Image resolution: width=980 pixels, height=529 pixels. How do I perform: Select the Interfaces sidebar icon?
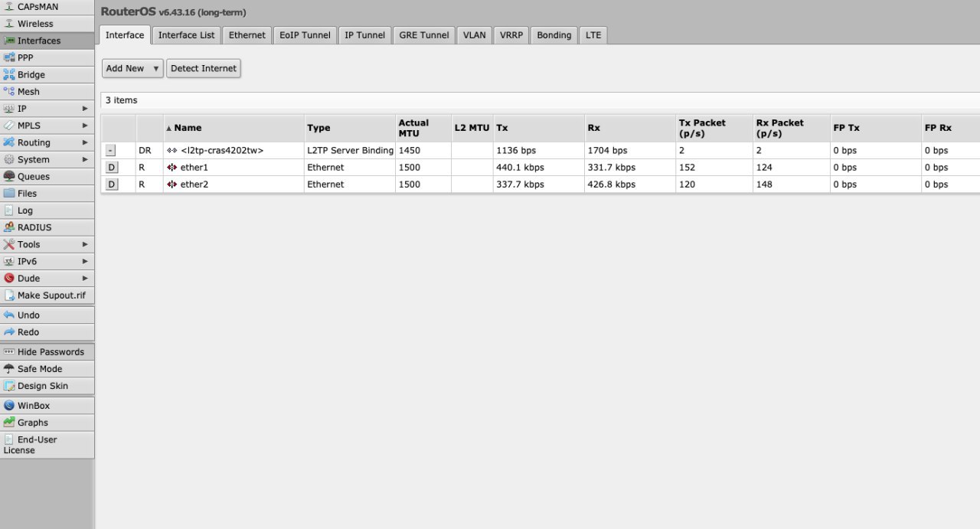pyautogui.click(x=9, y=41)
